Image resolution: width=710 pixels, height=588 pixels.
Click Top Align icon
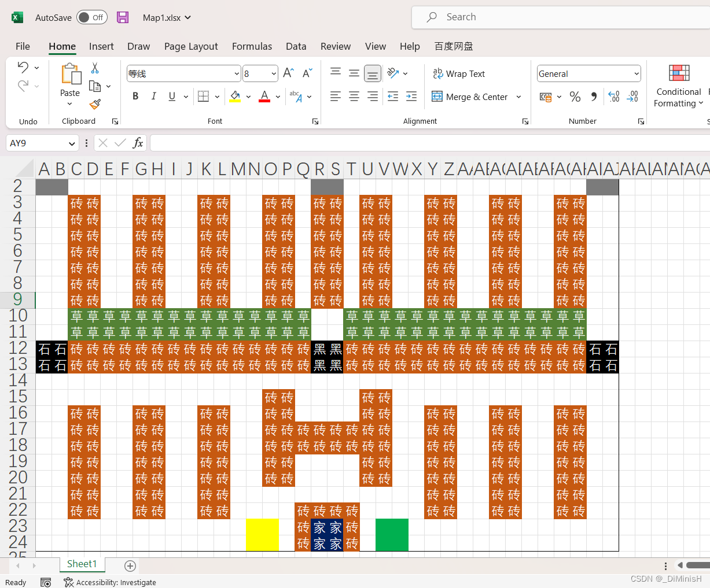(x=336, y=73)
